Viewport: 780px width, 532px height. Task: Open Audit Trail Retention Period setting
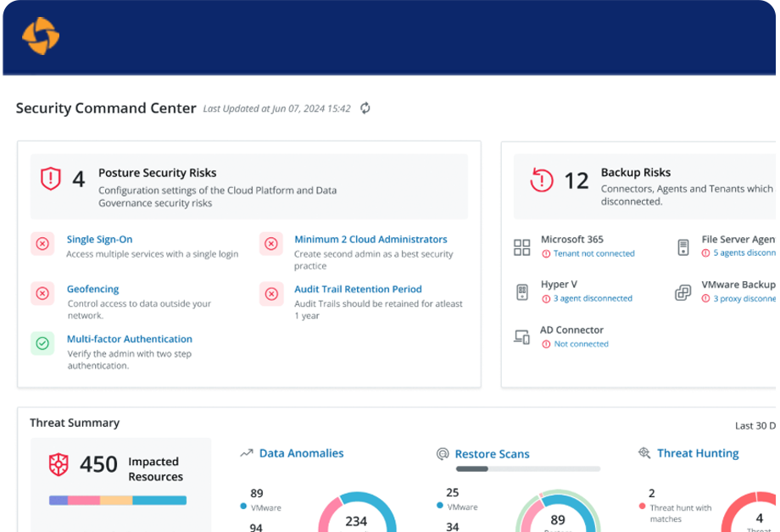pos(358,289)
